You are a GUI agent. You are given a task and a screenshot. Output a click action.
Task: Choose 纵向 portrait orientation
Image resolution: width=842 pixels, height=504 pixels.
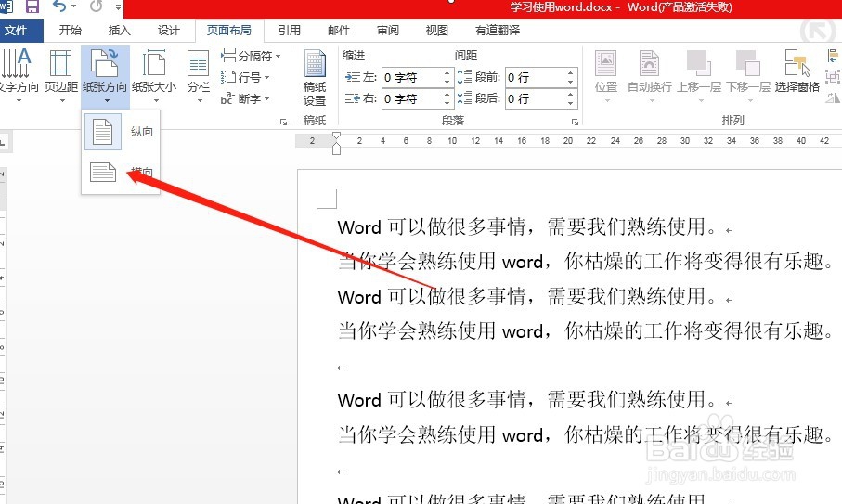[121, 132]
